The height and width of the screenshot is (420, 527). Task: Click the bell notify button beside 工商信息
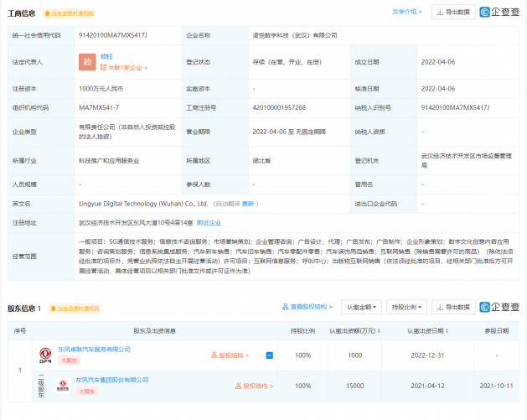pos(69,13)
